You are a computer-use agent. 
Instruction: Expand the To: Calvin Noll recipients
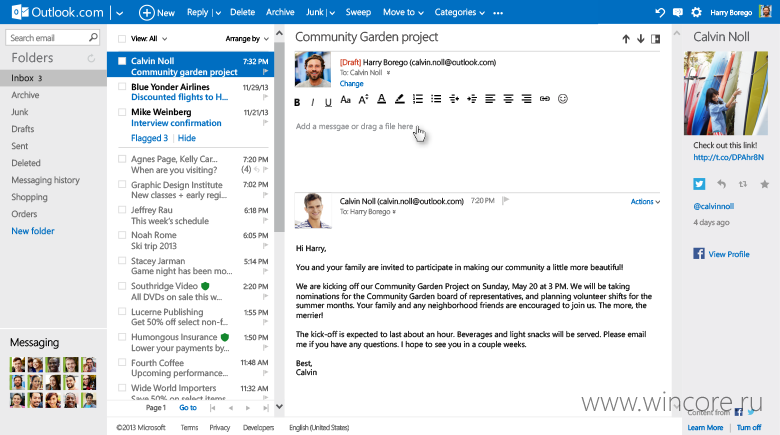(x=389, y=73)
